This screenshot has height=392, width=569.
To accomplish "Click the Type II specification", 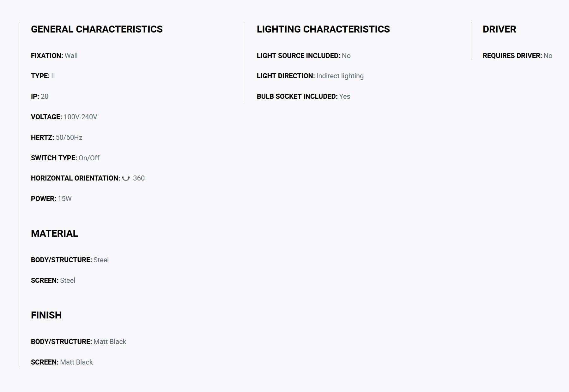I will [x=43, y=76].
